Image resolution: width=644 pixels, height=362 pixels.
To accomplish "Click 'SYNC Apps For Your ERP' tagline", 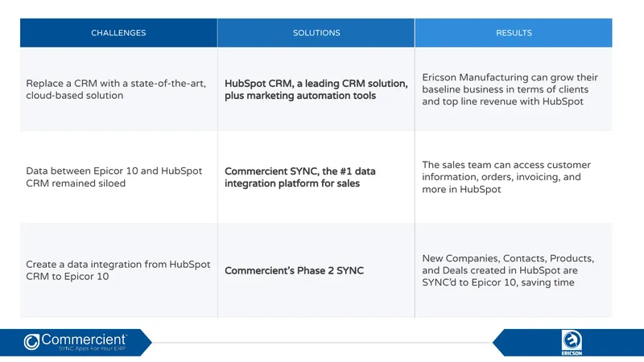I will pos(92,348).
